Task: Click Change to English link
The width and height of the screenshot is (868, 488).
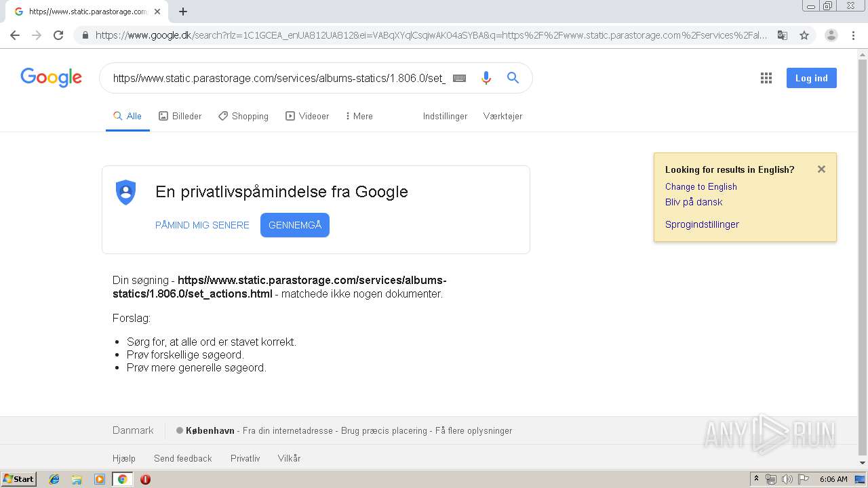Action: (x=701, y=186)
